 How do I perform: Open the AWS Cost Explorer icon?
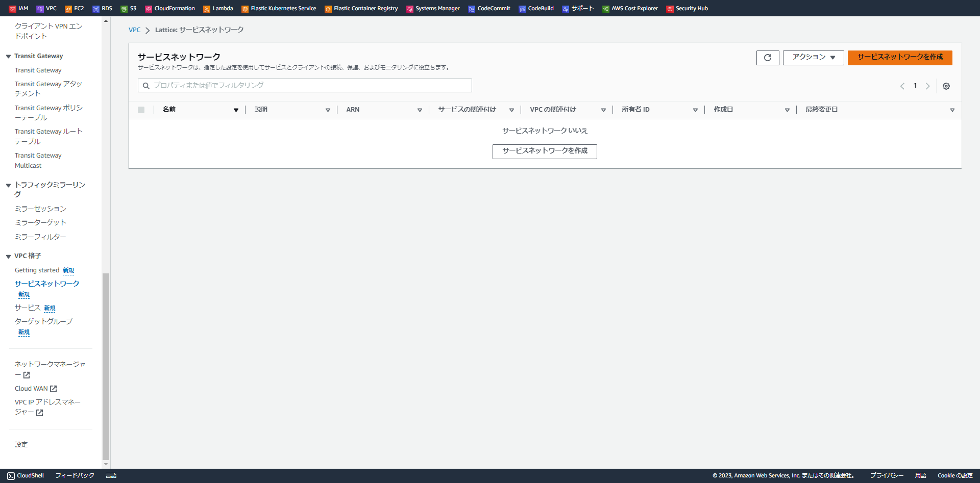606,9
